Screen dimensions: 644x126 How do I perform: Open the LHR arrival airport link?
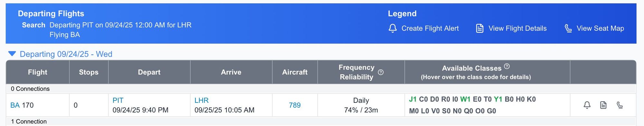coord(202,100)
